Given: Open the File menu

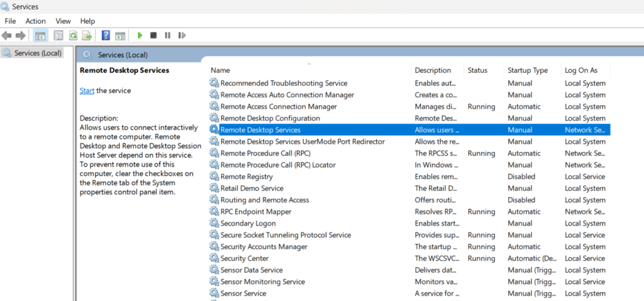Looking at the screenshot, I should coord(10,21).
